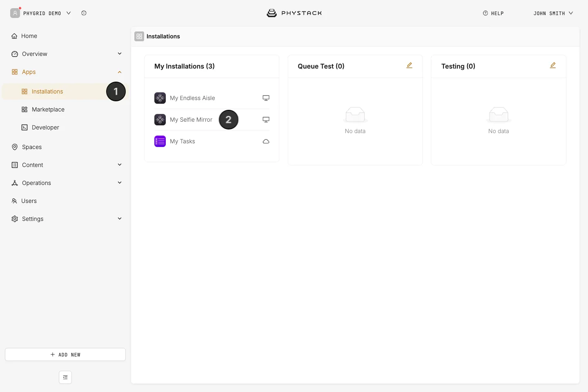Click the My Selfie Mirror app icon
The width and height of the screenshot is (588, 392).
160,120
